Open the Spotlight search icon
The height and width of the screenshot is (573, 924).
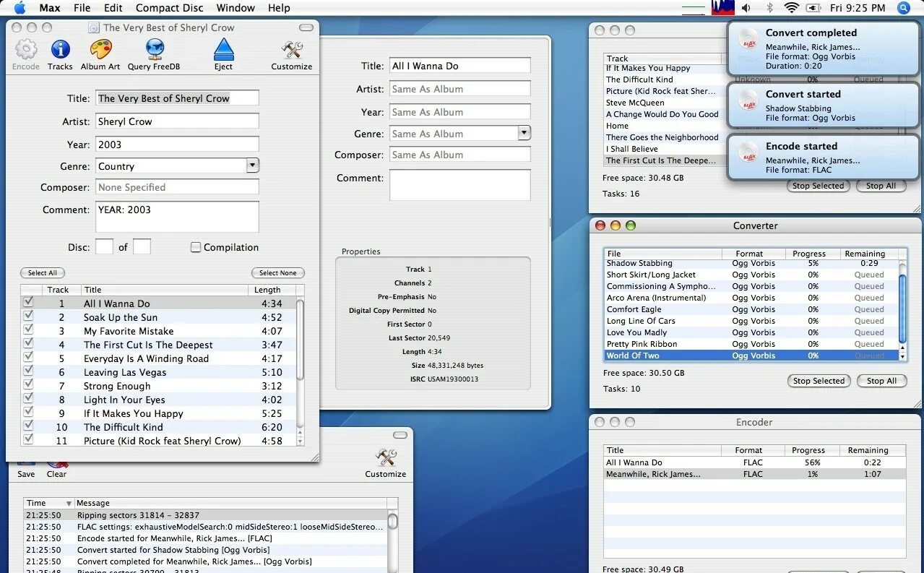(x=903, y=8)
